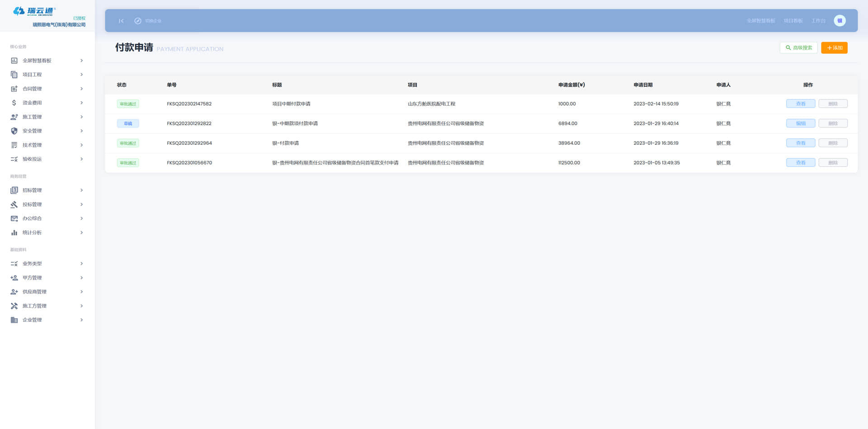Click the 草稿 status tag
868x429 pixels.
128,123
